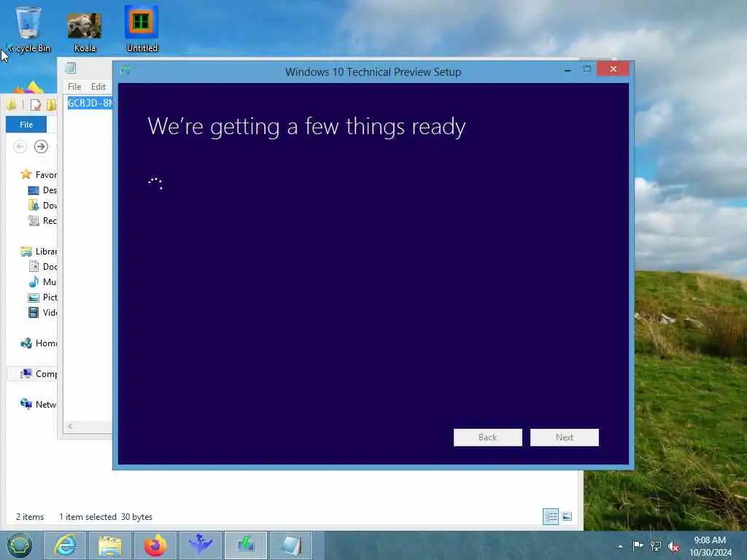This screenshot has height=560, width=747.
Task: Launch Firefox from taskbar
Action: pyautogui.click(x=155, y=545)
